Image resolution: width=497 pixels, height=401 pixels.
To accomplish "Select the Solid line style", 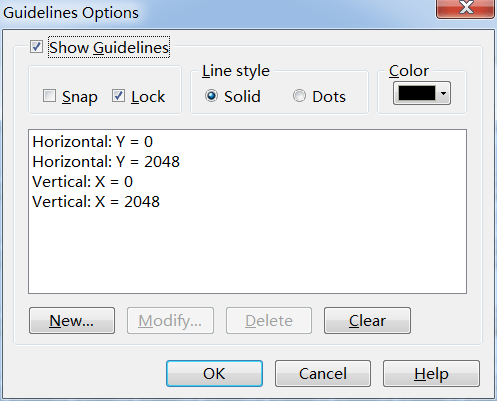I will (x=211, y=96).
